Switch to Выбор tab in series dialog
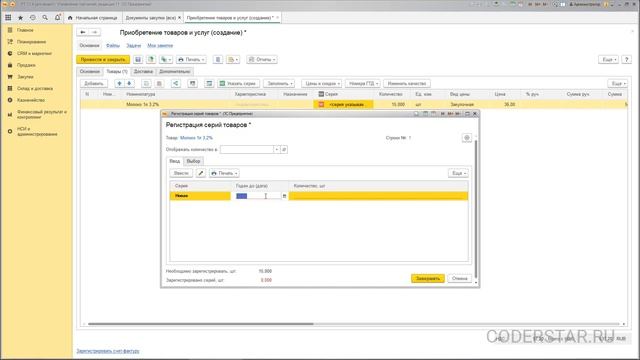Viewport: 640px width, 360px height. (x=193, y=161)
